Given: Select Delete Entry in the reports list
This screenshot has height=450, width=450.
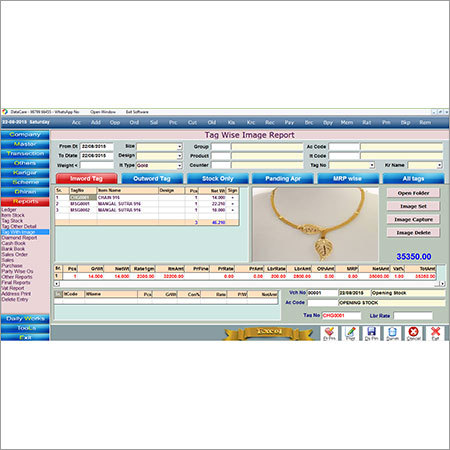Looking at the screenshot, I should click(x=15, y=299).
